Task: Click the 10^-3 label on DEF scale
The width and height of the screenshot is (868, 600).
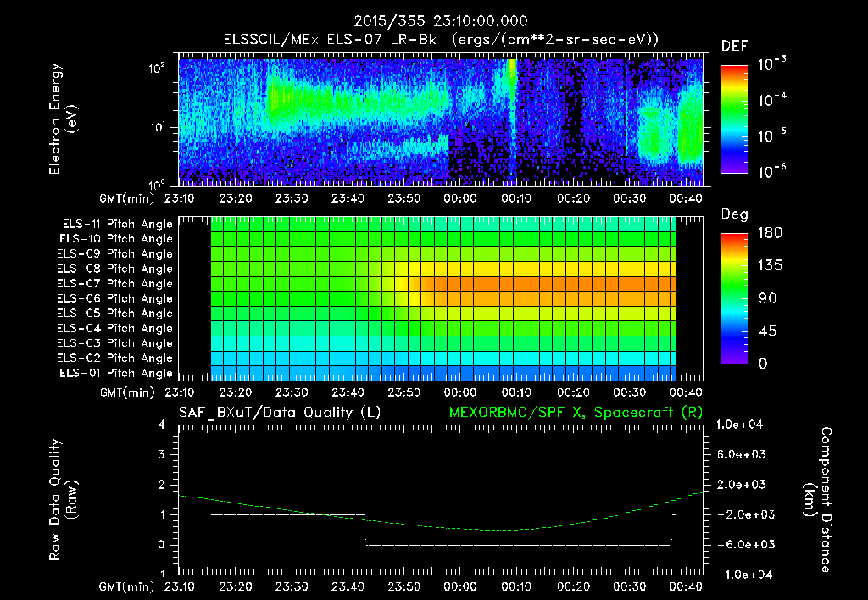Action: (771, 64)
